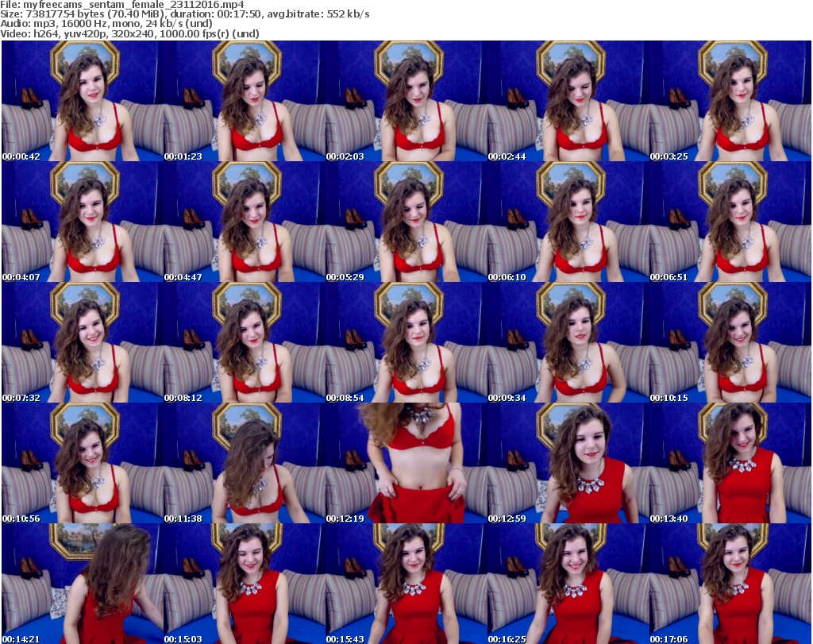Select the thumbnail stamped 00:17:06
The image size is (813, 644).
(730, 584)
